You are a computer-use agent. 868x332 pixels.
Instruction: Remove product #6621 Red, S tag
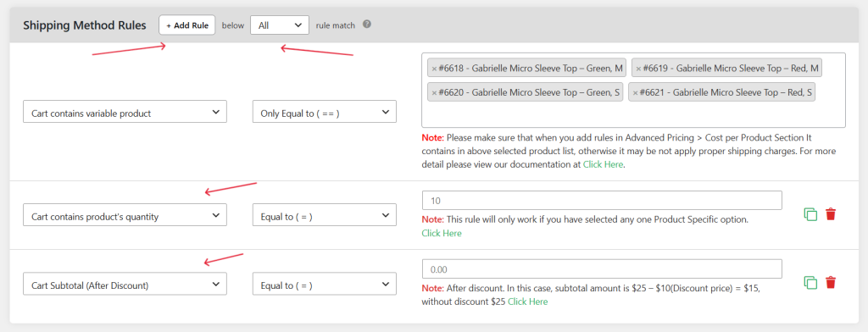click(x=635, y=92)
